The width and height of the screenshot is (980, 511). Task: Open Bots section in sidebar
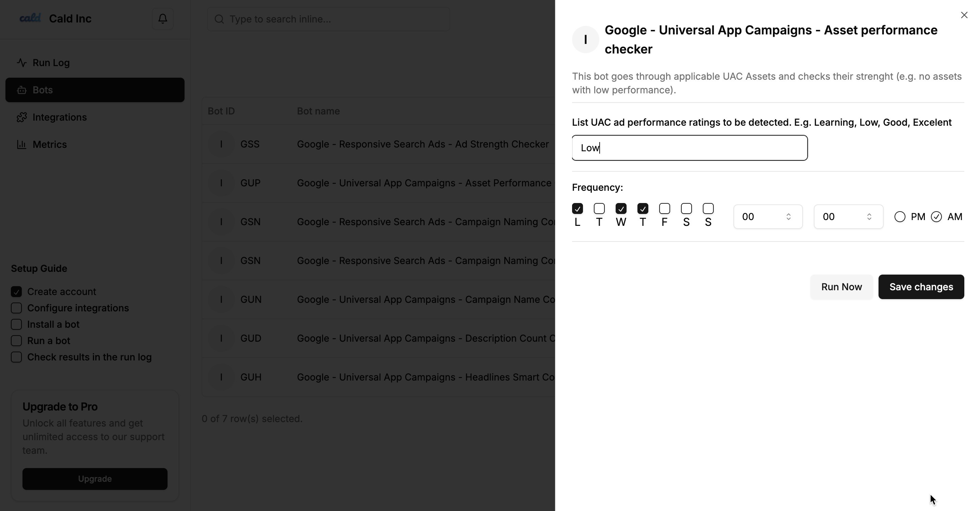tap(95, 90)
